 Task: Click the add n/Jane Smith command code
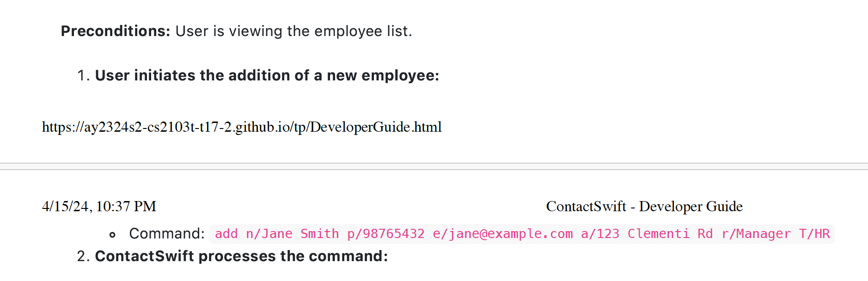(522, 234)
